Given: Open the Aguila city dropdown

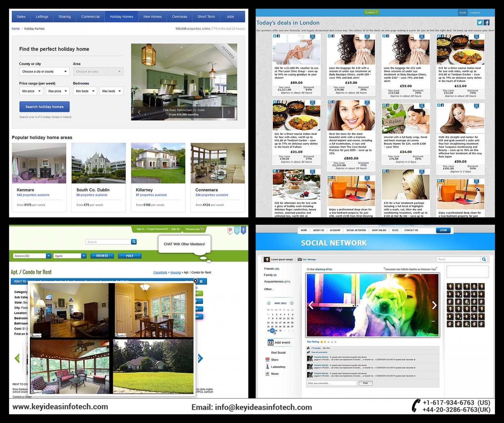Looking at the screenshot, I should click(70, 256).
